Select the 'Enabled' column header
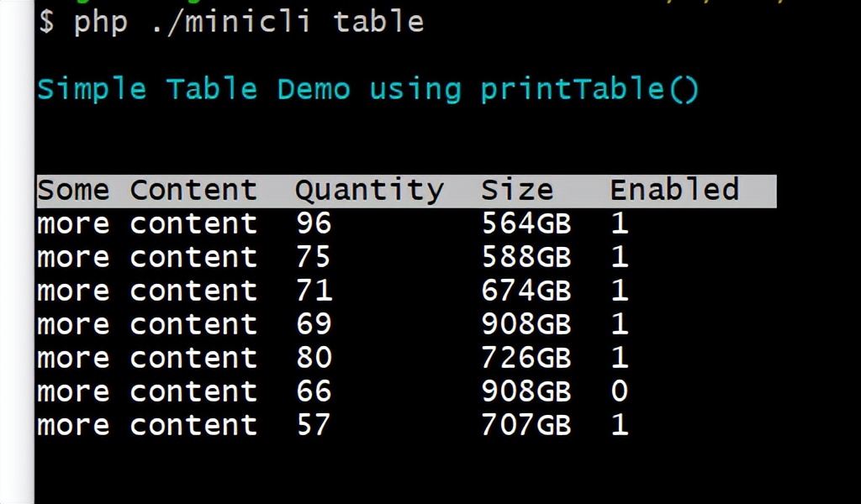This screenshot has width=861, height=504. (674, 190)
